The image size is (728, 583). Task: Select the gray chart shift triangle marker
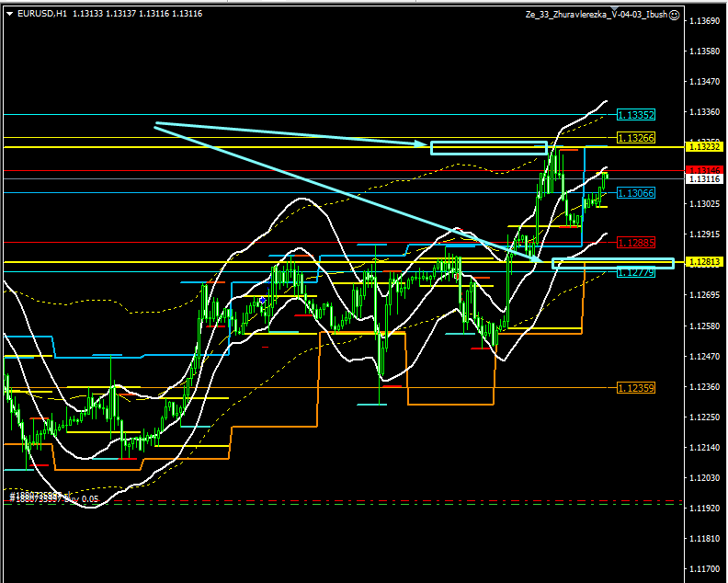(x=615, y=9)
